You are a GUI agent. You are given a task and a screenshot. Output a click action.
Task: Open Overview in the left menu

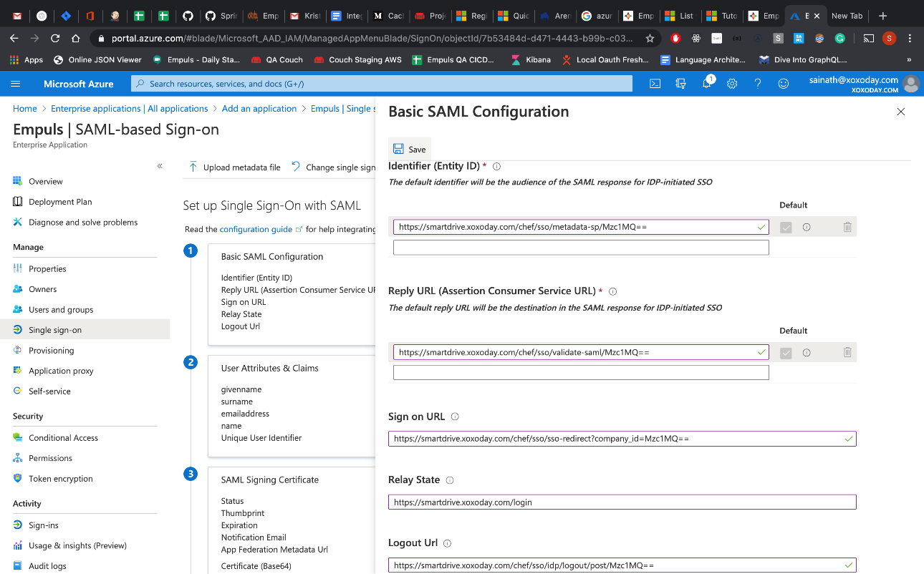(46, 181)
